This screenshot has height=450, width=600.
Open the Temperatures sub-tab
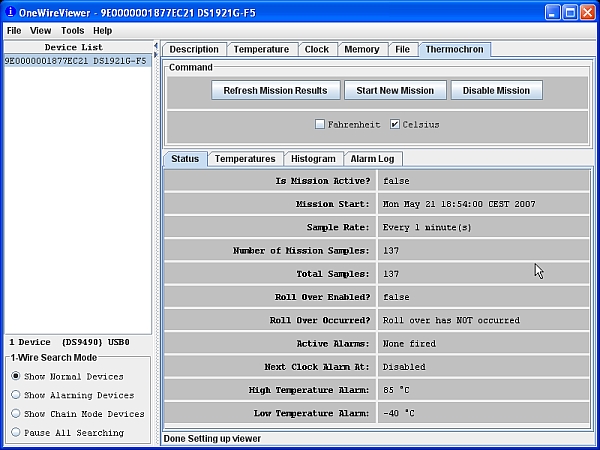pyautogui.click(x=245, y=159)
